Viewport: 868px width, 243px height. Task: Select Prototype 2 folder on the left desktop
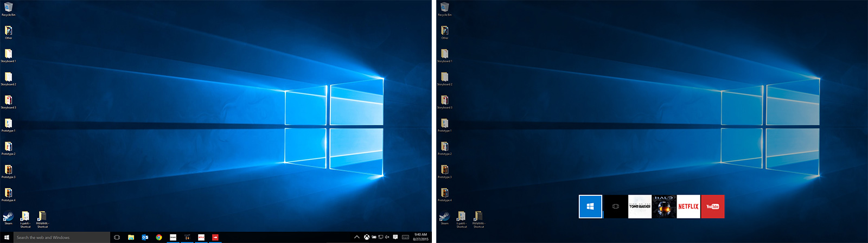point(8,149)
